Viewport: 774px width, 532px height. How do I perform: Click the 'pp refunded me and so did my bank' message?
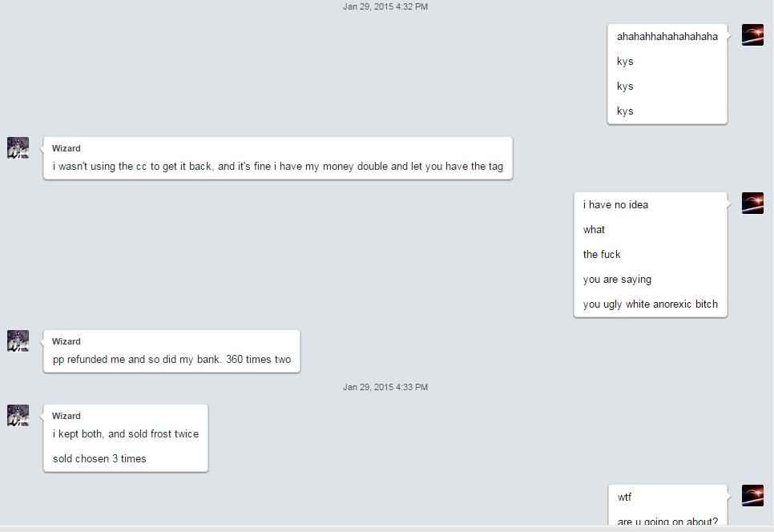pyautogui.click(x=171, y=359)
